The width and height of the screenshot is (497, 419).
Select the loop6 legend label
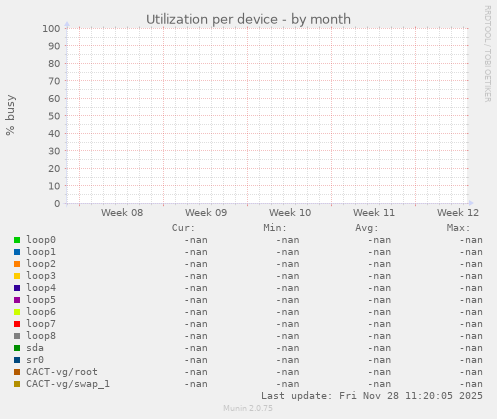pyautogui.click(x=41, y=312)
